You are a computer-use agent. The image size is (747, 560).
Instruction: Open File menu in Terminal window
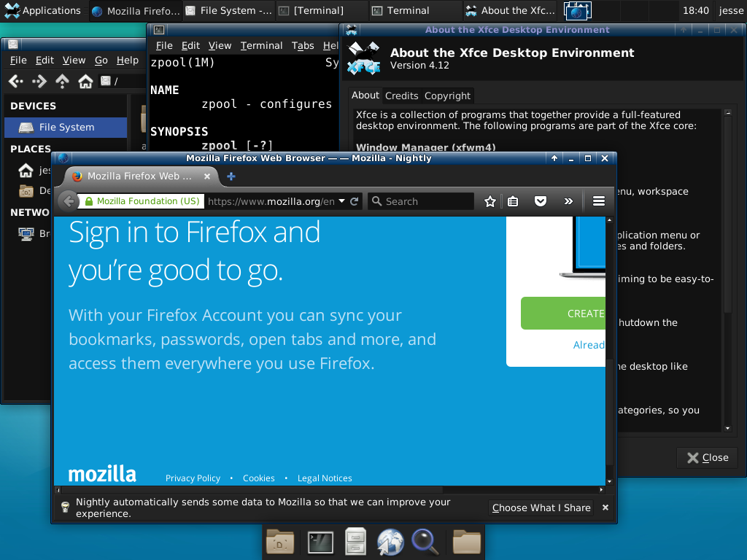pyautogui.click(x=164, y=46)
